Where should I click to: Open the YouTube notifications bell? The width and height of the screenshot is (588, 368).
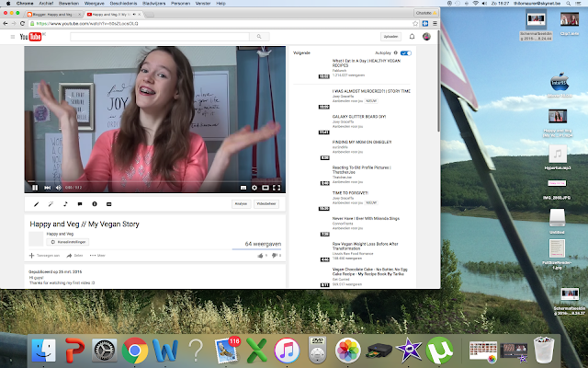(x=412, y=37)
